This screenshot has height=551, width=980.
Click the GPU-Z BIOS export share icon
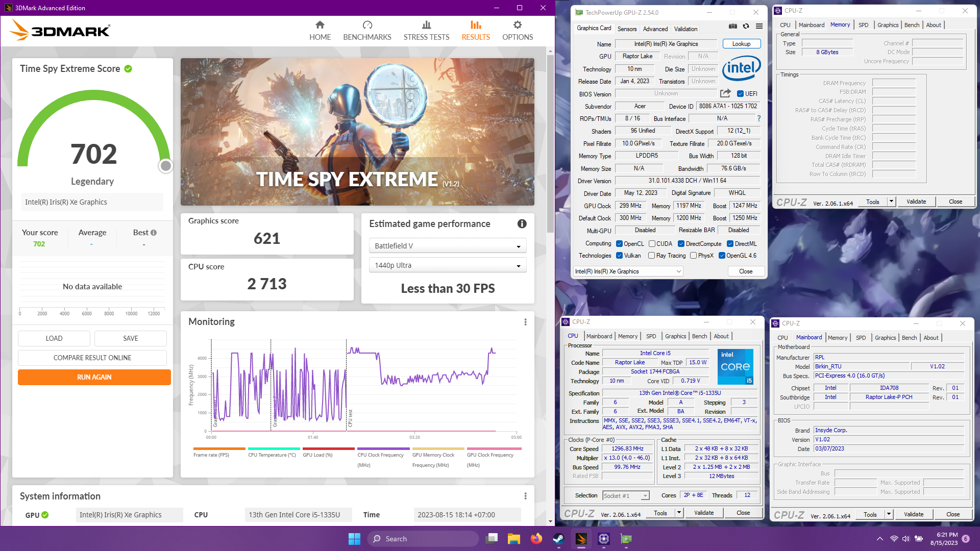(x=725, y=93)
